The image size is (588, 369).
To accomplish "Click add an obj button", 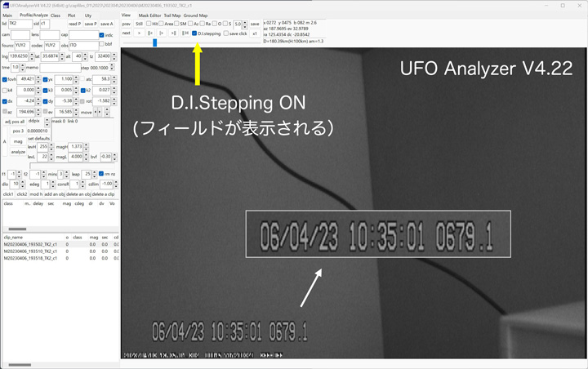I will coord(55,194).
